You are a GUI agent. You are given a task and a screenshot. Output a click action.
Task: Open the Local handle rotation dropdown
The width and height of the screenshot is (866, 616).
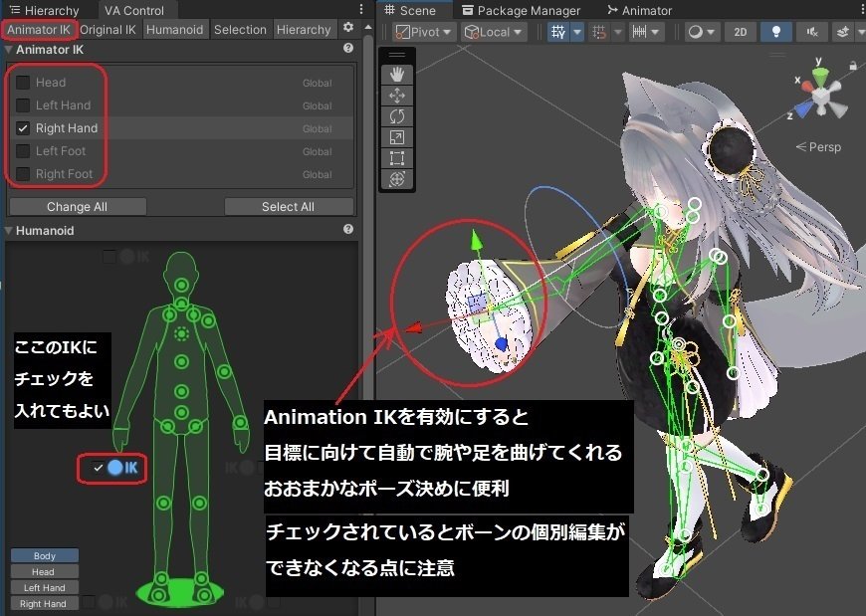coord(493,32)
